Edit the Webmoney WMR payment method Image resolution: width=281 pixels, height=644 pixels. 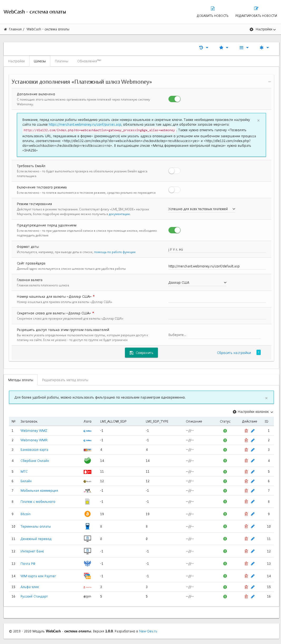253,440
